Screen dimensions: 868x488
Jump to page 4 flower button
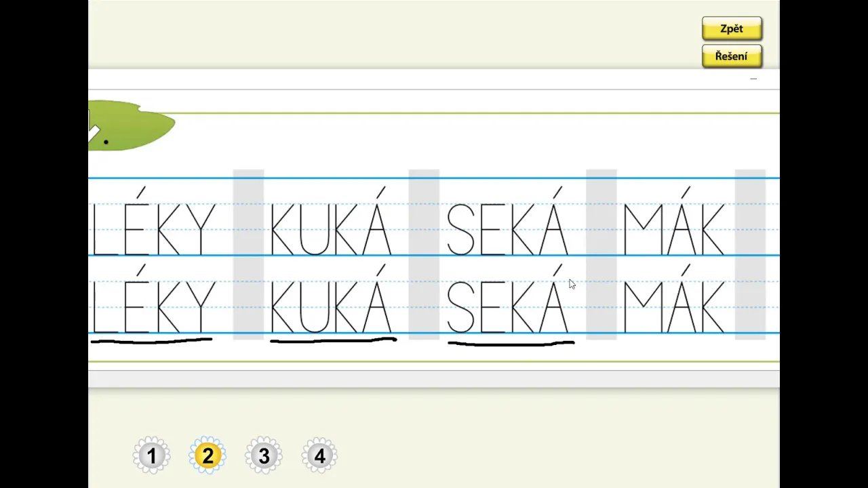(319, 455)
